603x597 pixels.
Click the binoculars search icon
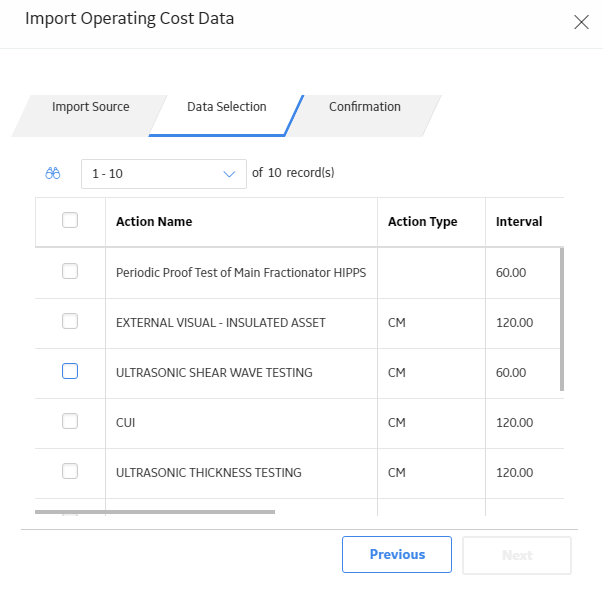53,173
